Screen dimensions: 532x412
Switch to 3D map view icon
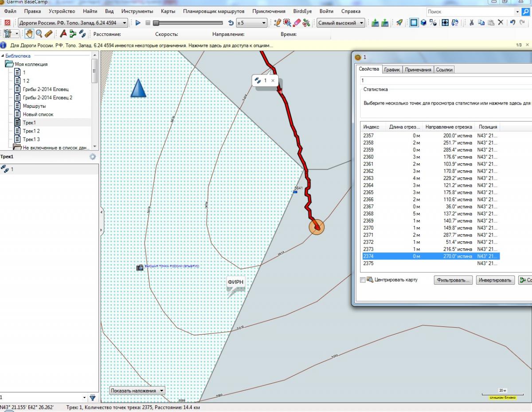click(x=424, y=23)
